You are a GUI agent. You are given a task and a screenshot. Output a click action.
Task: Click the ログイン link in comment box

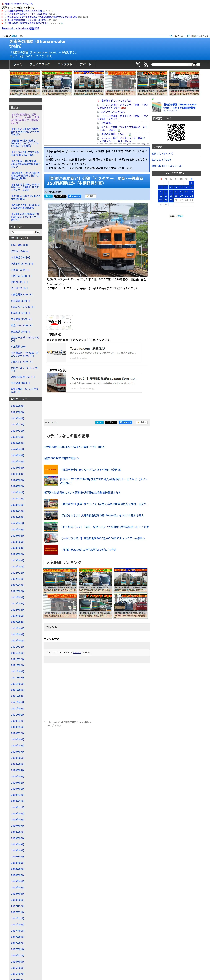[77, 653]
